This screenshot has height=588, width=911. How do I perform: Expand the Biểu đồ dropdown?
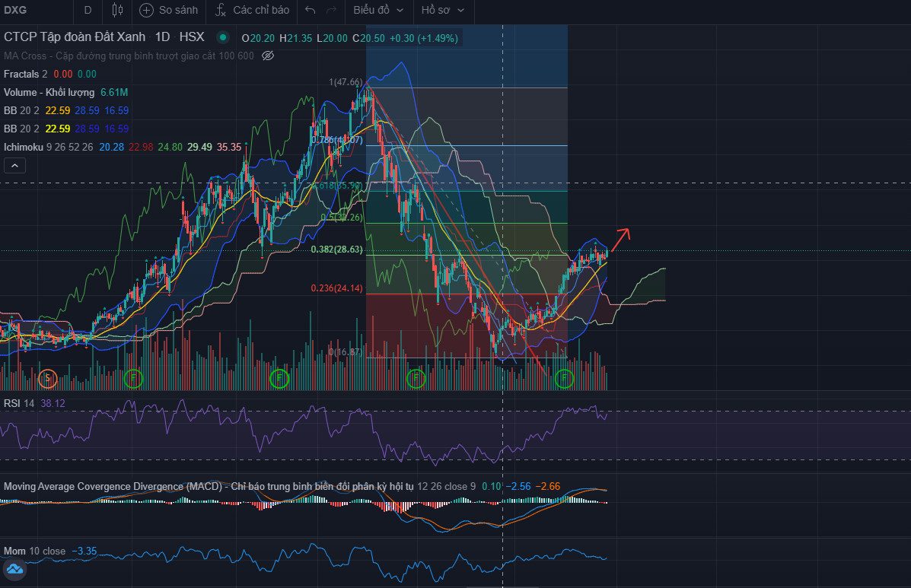click(378, 10)
